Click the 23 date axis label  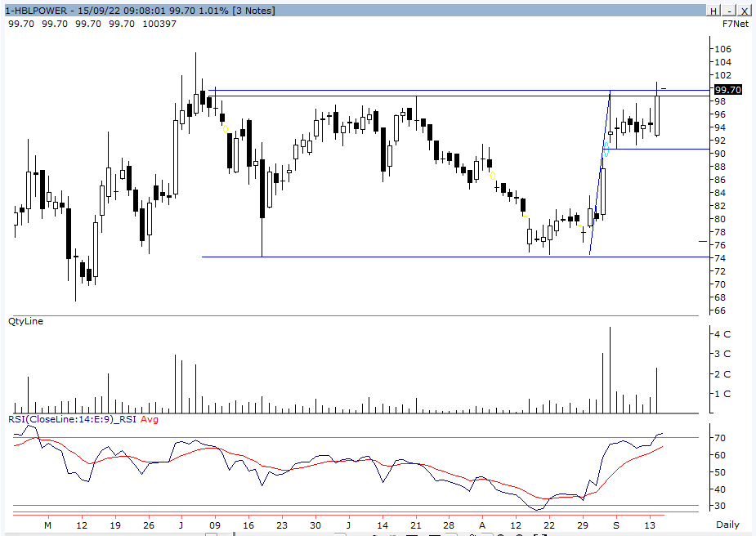(282, 525)
